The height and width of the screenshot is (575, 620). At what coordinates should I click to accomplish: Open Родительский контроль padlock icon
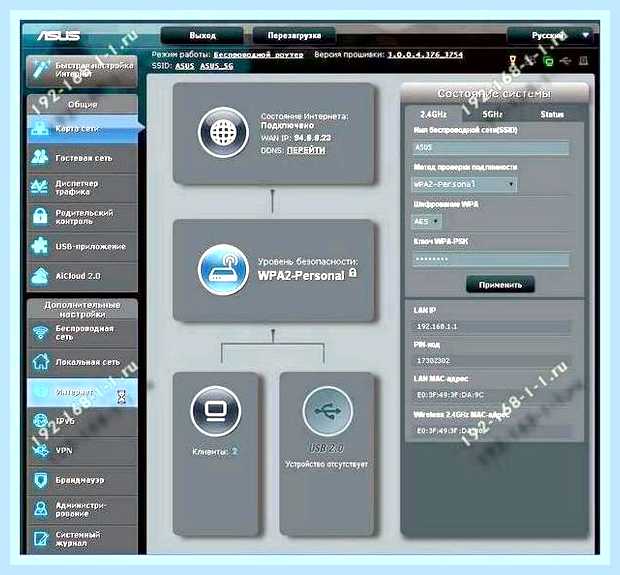(x=40, y=216)
